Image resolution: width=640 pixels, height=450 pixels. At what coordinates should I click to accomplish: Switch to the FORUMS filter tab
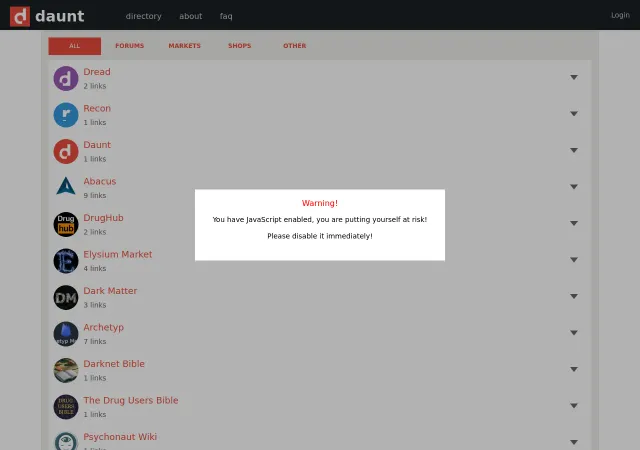click(129, 46)
